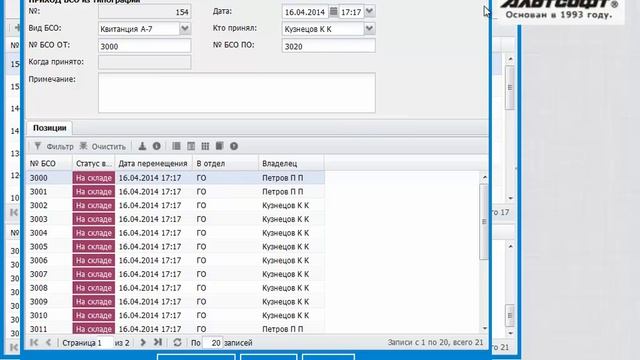This screenshot has height=360, width=640.
Task: Sort by № БСО column header
Action: [49, 164]
